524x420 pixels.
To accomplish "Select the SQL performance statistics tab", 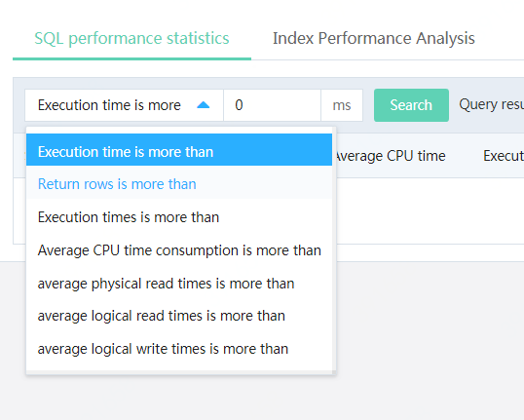I will pos(131,38).
